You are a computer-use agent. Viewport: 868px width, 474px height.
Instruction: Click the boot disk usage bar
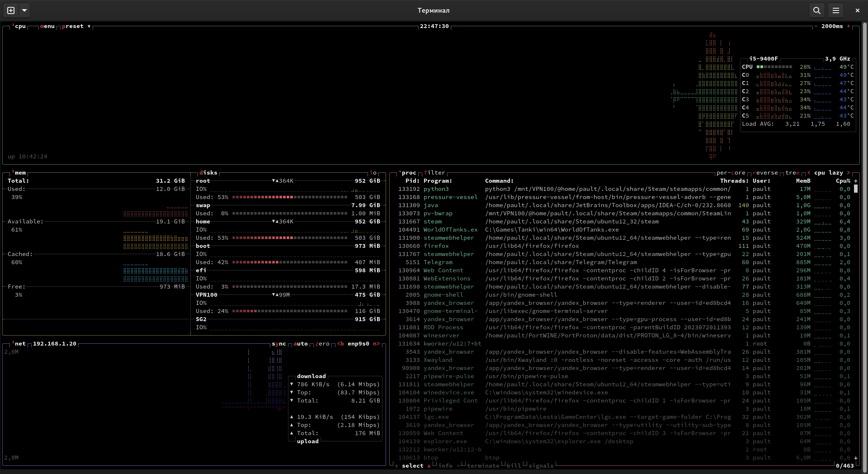coord(289,262)
